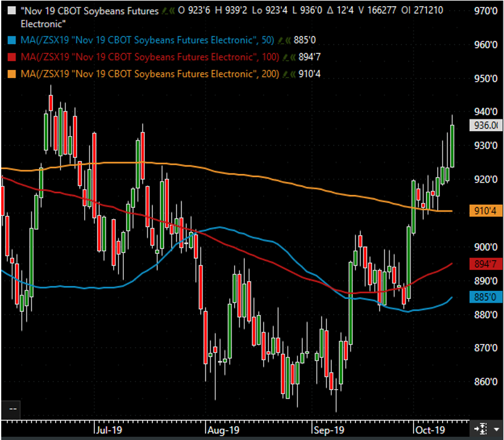Click the 920'0 price axis label
This screenshot has height=440, width=504.
point(486,179)
